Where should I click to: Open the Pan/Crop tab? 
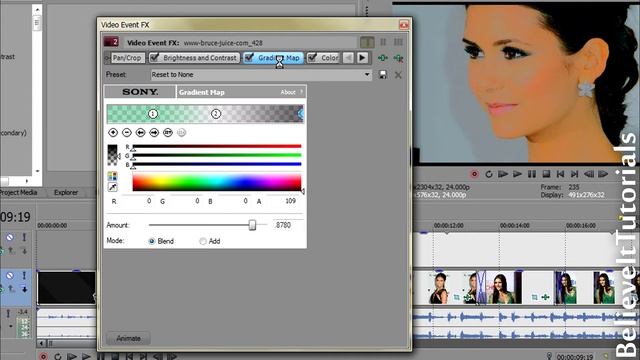tap(127, 58)
